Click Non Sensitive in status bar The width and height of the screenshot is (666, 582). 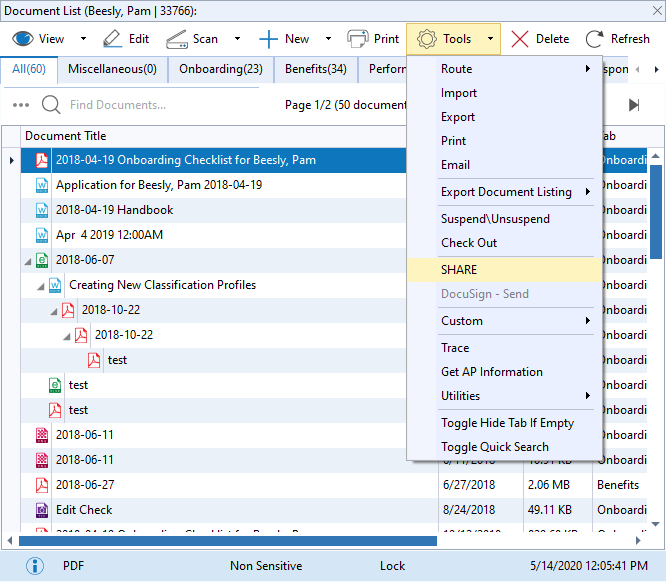266,566
